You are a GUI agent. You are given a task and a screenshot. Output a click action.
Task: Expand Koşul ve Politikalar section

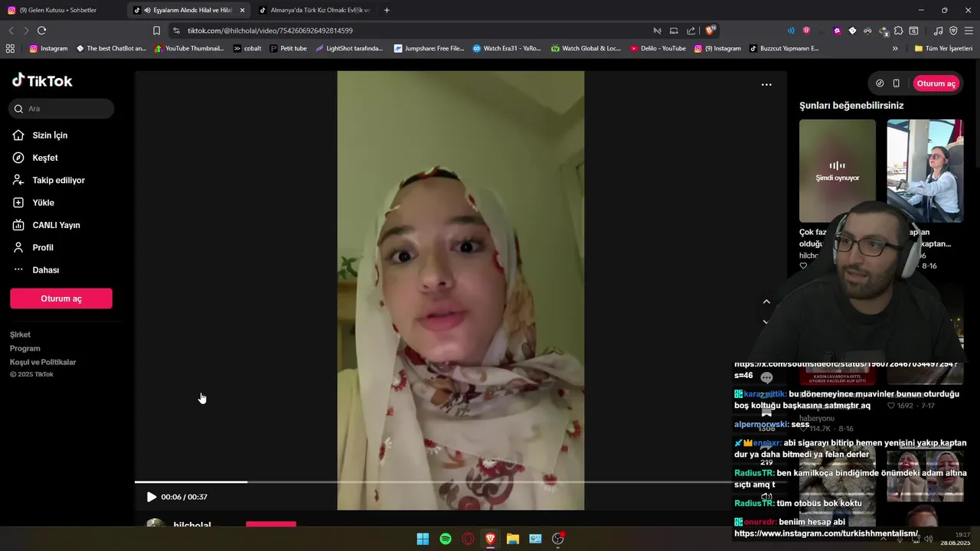pos(43,362)
